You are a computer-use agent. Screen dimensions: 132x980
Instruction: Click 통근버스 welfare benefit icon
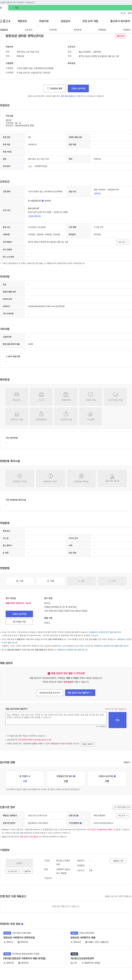tap(17, 396)
